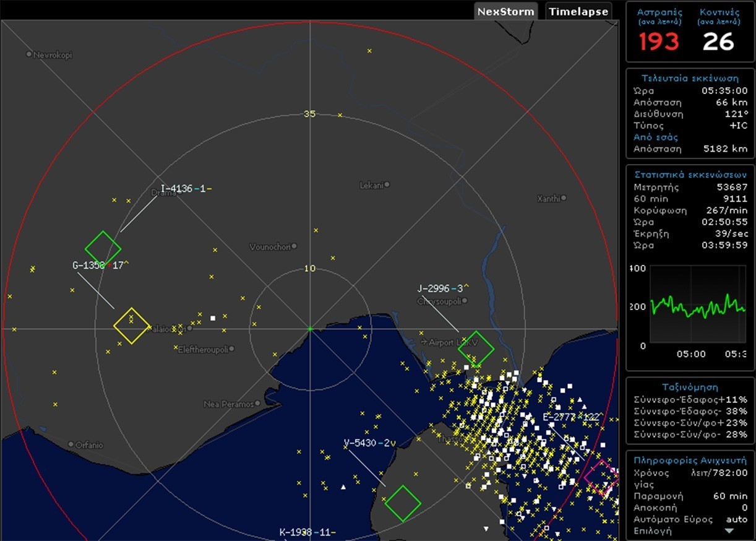This screenshot has height=541, width=756.
Task: Click the Κοντινές header label
Action: pyautogui.click(x=718, y=12)
